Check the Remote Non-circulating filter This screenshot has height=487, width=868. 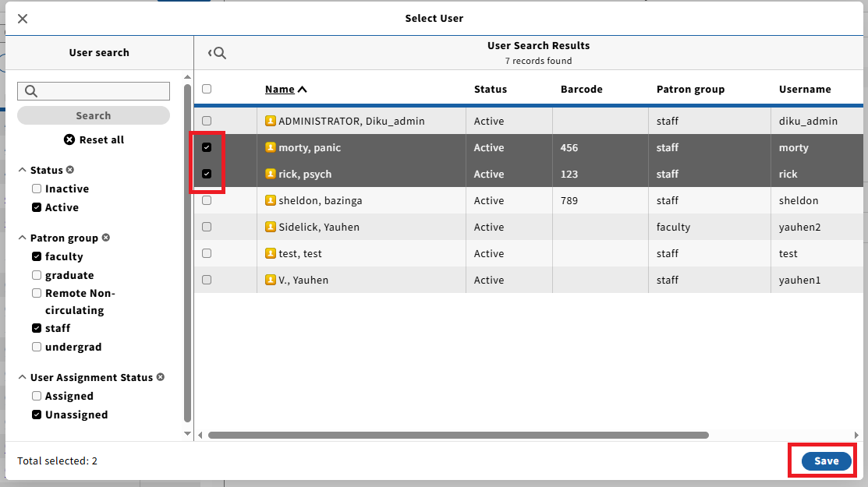coord(37,293)
